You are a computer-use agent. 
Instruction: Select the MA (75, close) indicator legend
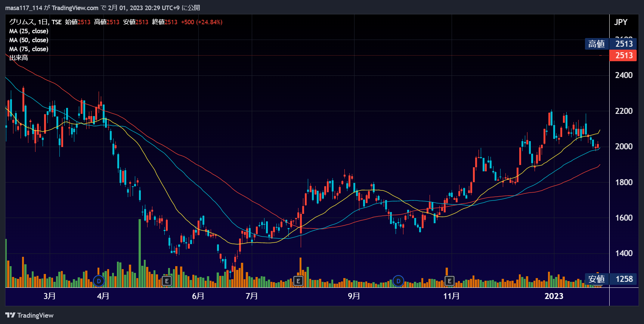pos(29,49)
